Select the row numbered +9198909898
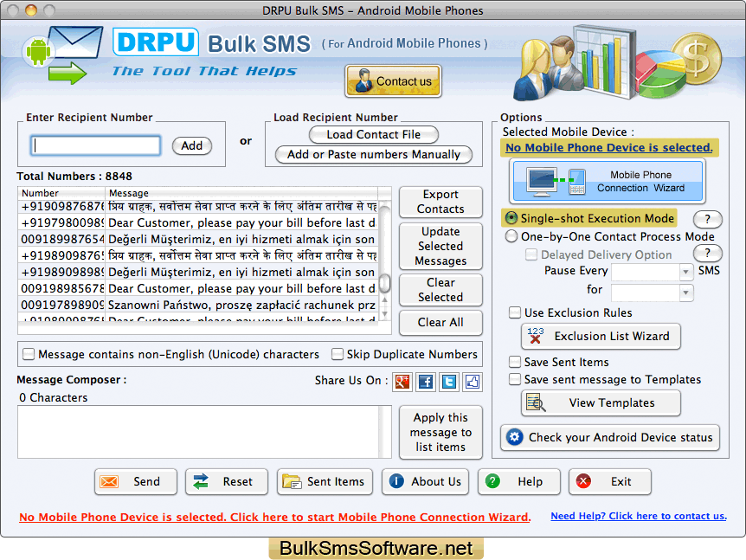This screenshot has height=560, width=746. point(198,272)
